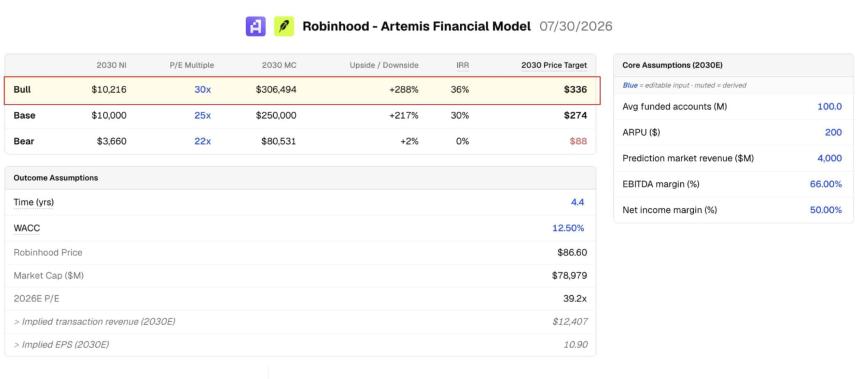Click the Market Cap ($M) label

pyautogui.click(x=48, y=275)
